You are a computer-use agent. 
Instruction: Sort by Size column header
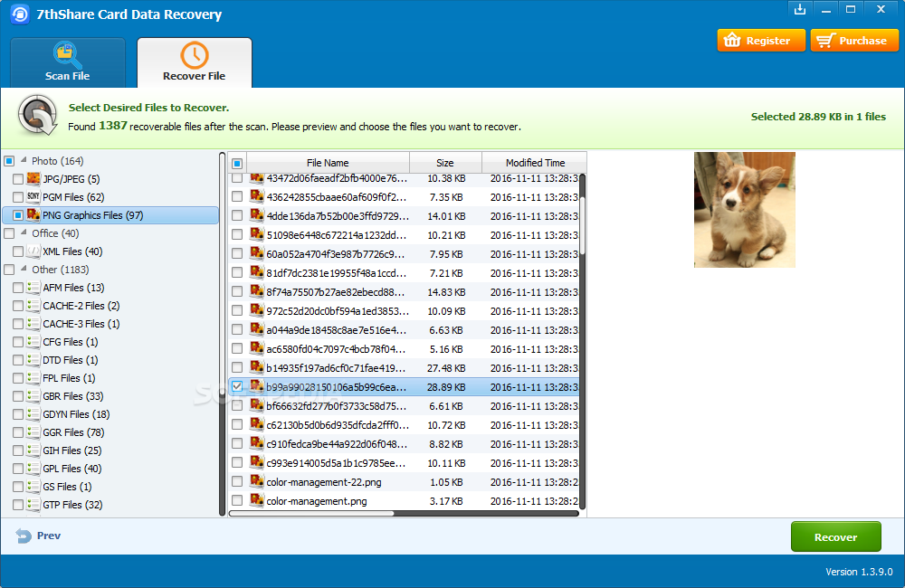click(445, 163)
